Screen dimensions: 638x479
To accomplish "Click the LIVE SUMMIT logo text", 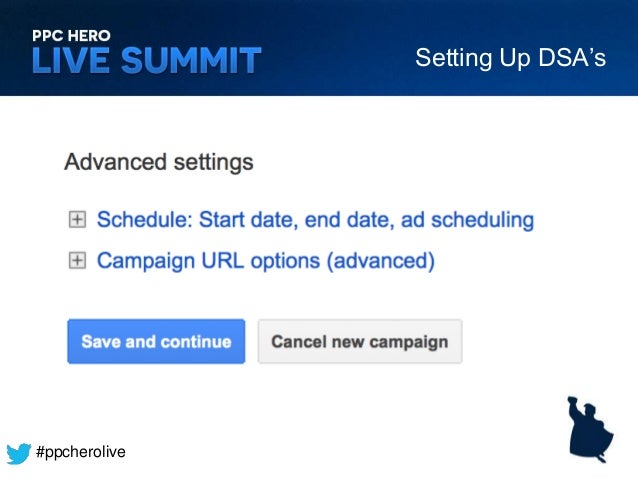I will (146, 59).
